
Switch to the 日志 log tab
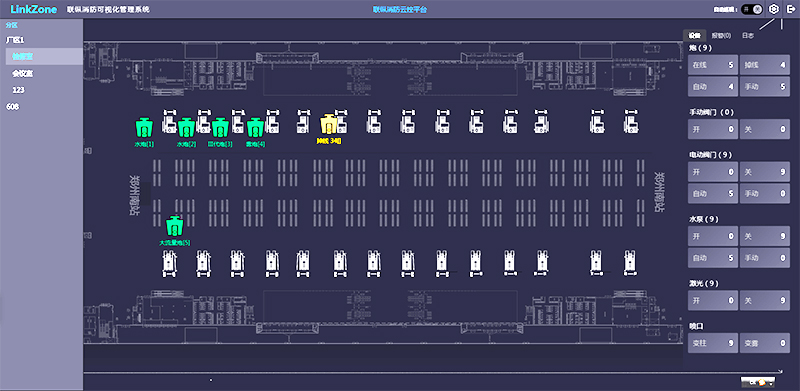[748, 36]
